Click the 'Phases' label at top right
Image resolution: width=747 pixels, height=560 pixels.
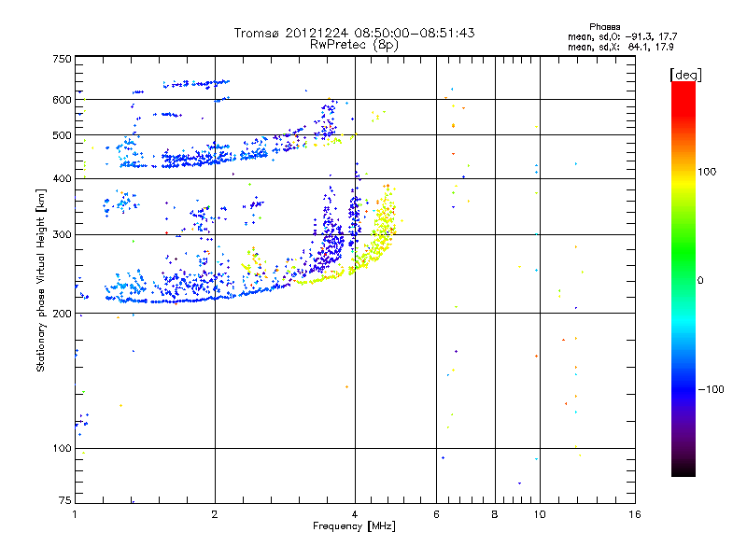[604, 27]
